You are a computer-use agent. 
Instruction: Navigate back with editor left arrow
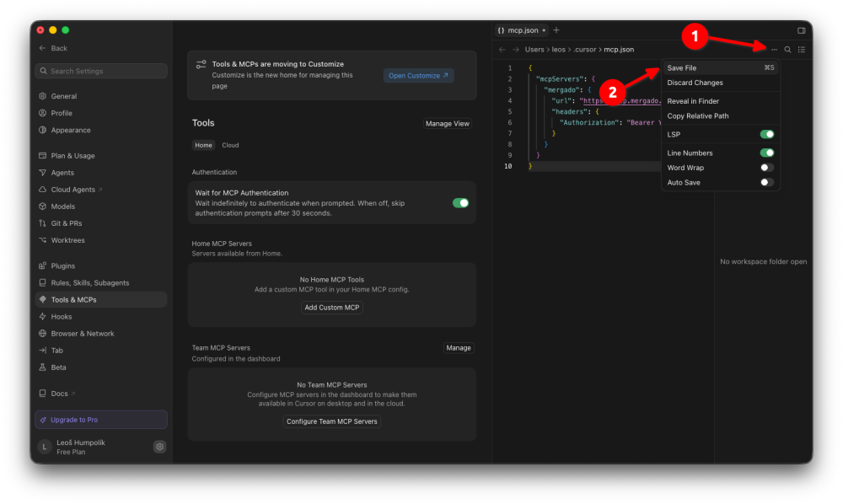(502, 50)
